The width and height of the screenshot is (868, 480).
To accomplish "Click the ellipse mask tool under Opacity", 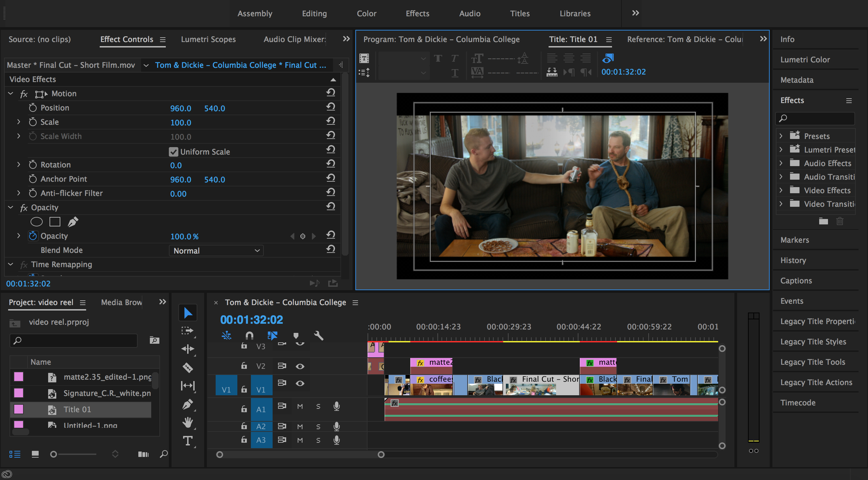I will click(37, 222).
